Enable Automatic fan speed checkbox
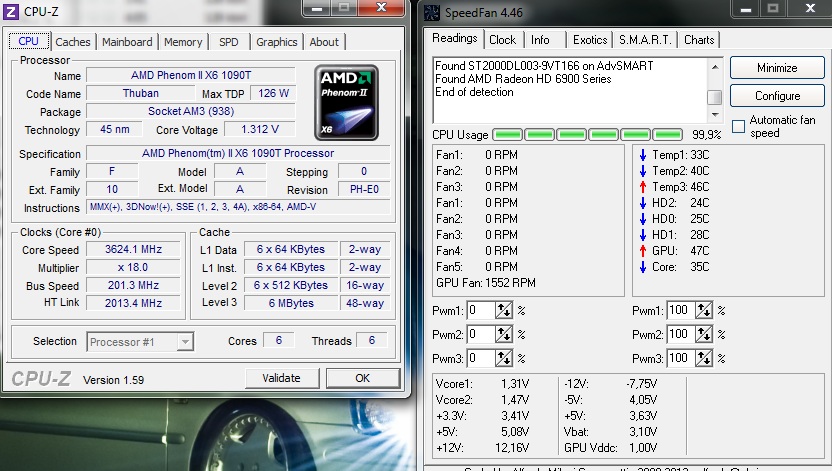Image resolution: width=832 pixels, height=471 pixels. tap(738, 126)
